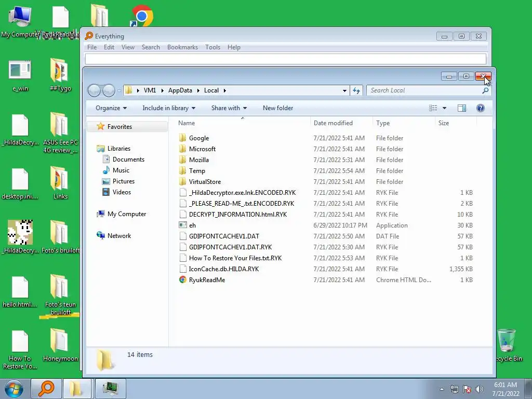Refresh the Local folder view
Screen dimensions: 532x399
click(356, 90)
